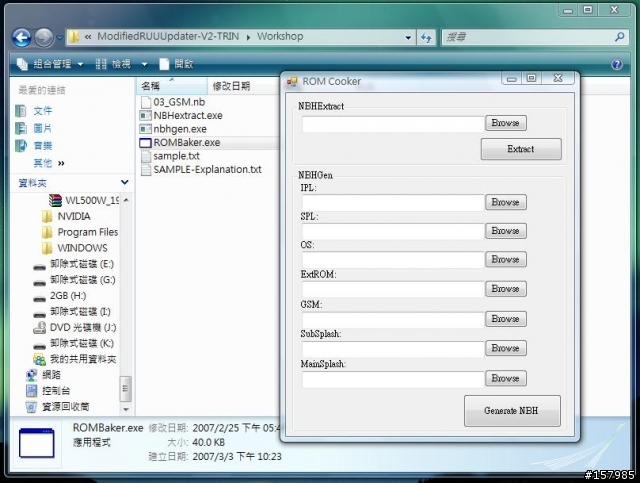
Task: Click folder tree scrollbar up arrow
Action: coord(126,200)
